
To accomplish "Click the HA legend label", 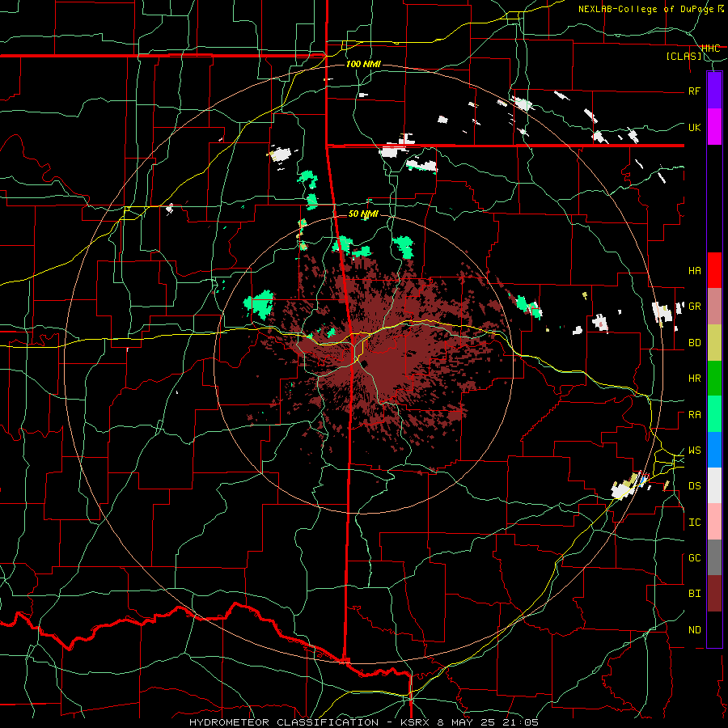I will [694, 271].
